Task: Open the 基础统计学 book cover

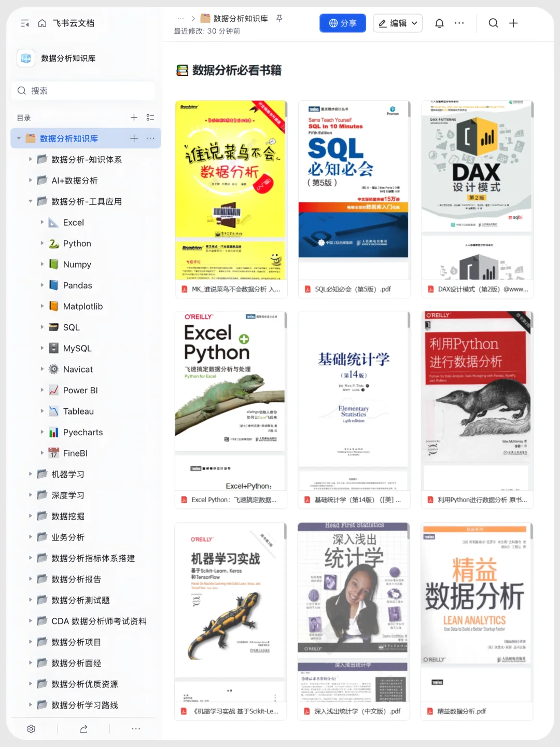Action: coord(354,400)
